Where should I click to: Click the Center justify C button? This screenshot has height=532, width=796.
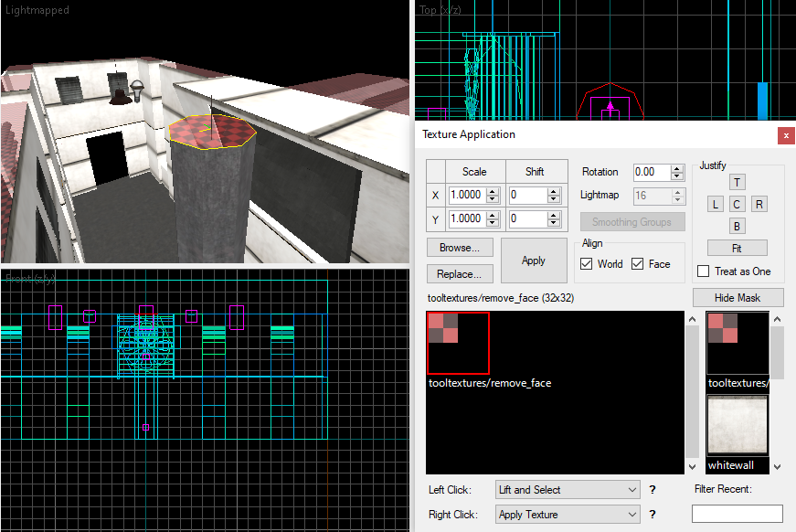pyautogui.click(x=738, y=204)
